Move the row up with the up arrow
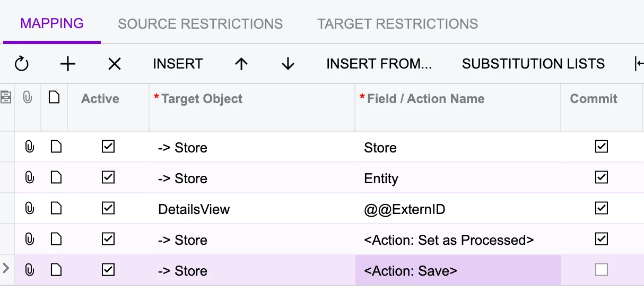644x307 pixels. click(x=241, y=64)
